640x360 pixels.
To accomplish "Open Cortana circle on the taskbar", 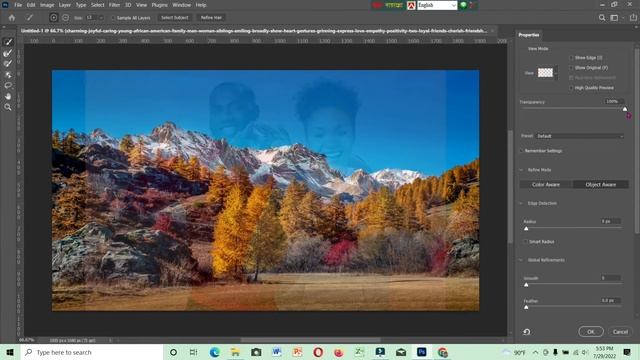I will (x=173, y=352).
